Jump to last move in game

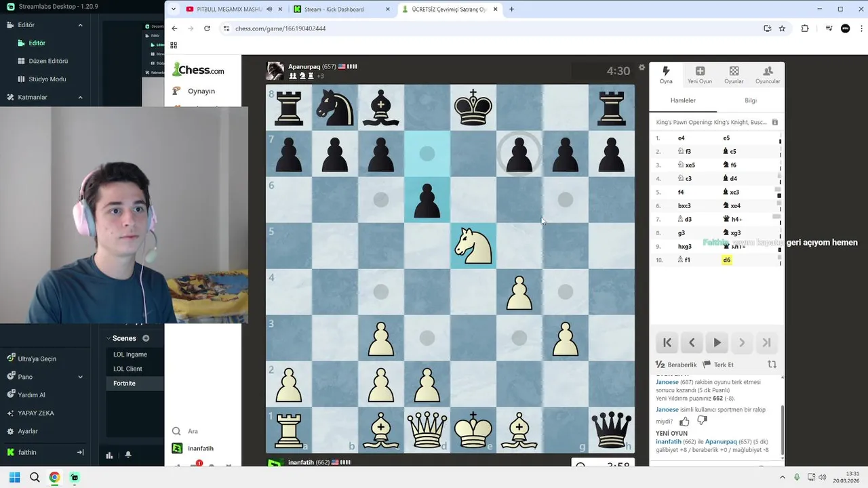pyautogui.click(x=766, y=343)
